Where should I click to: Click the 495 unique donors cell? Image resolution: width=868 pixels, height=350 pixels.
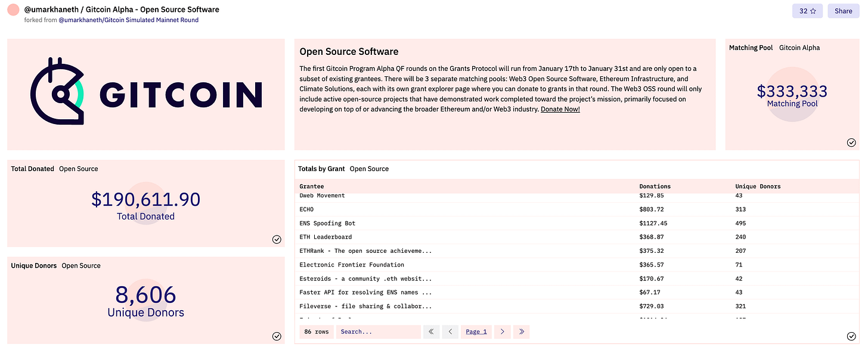tap(740, 223)
